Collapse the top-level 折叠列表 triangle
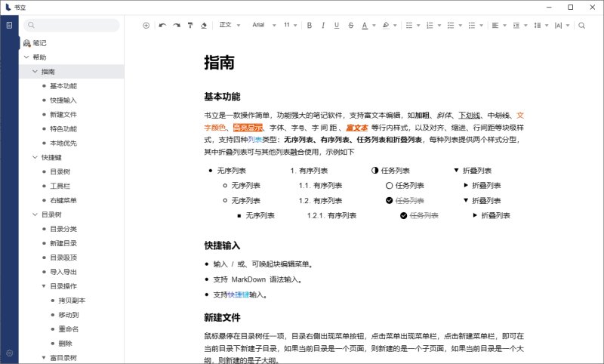Image resolution: width=604 pixels, height=364 pixels. (457, 170)
